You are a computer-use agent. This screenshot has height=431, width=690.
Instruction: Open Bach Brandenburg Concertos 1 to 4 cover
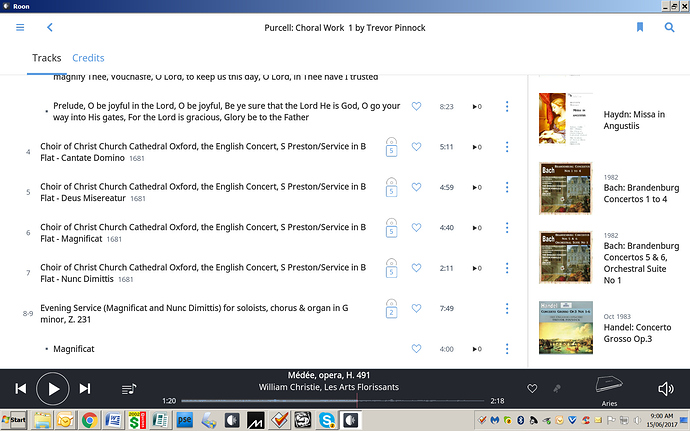pyautogui.click(x=565, y=188)
